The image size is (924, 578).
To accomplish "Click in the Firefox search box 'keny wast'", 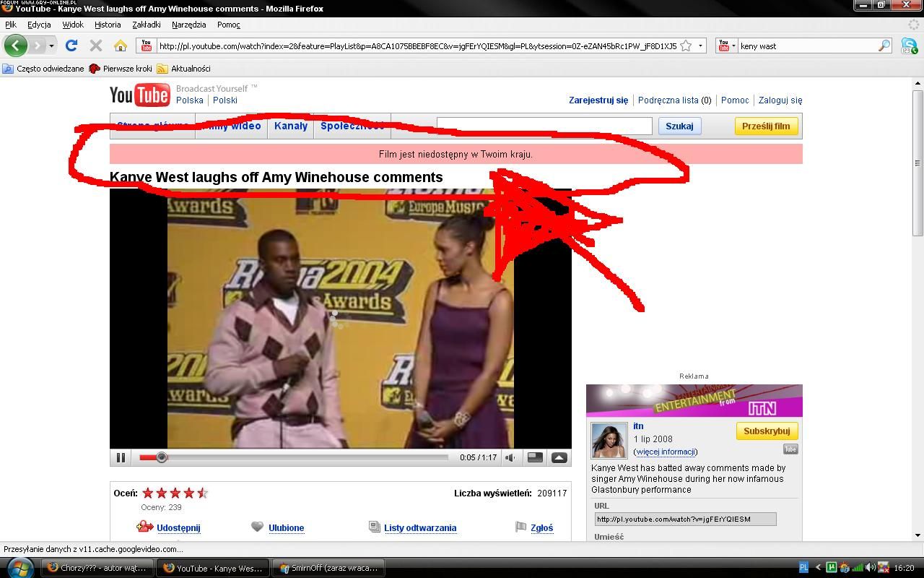I will click(807, 46).
